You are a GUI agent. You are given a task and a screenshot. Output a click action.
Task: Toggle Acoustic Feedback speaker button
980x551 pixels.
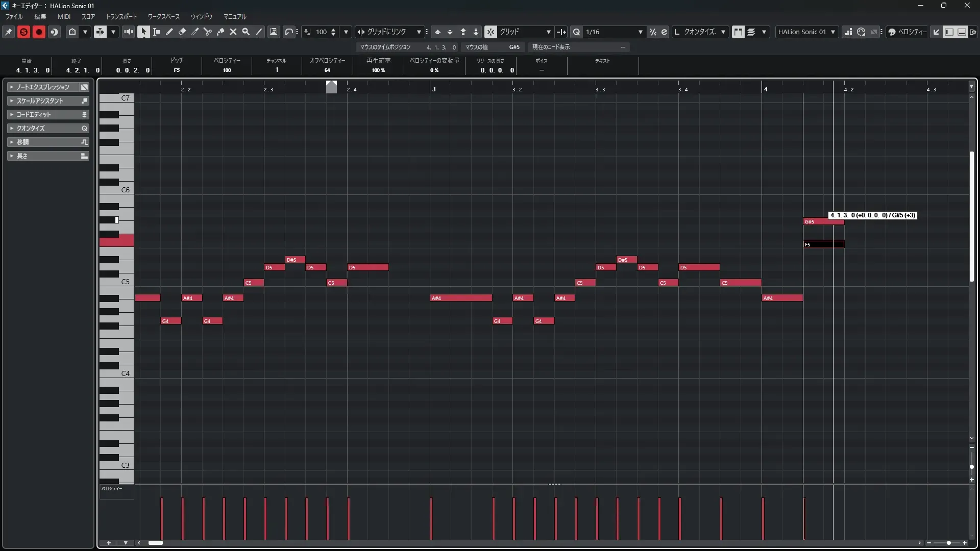coord(128,32)
